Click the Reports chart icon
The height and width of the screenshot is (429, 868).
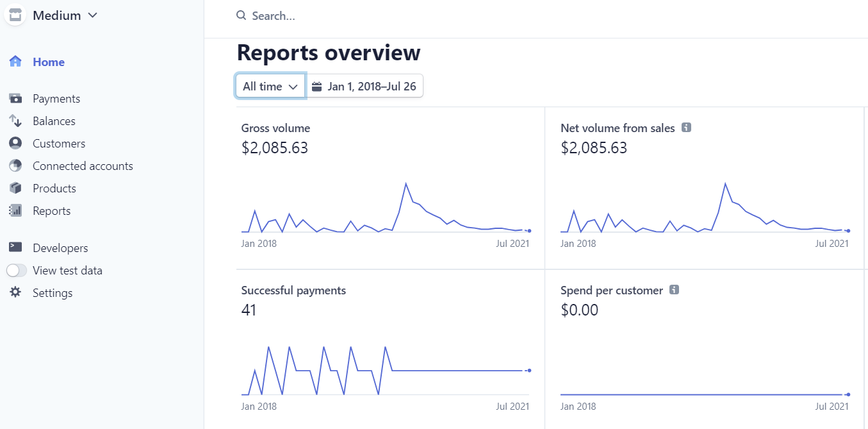[15, 211]
